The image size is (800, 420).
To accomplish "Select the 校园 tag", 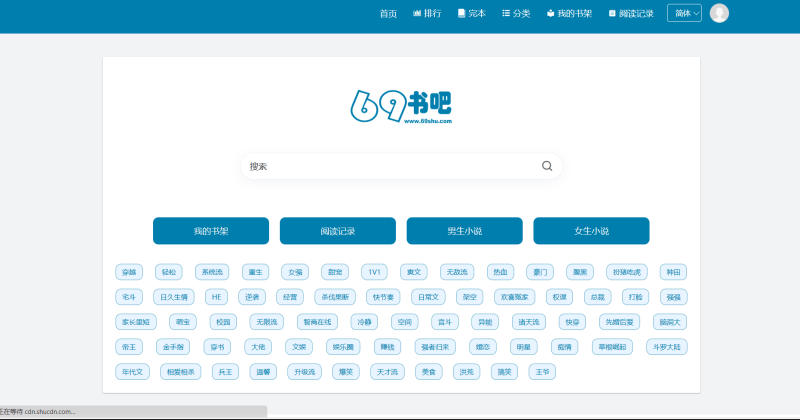I will coord(223,322).
